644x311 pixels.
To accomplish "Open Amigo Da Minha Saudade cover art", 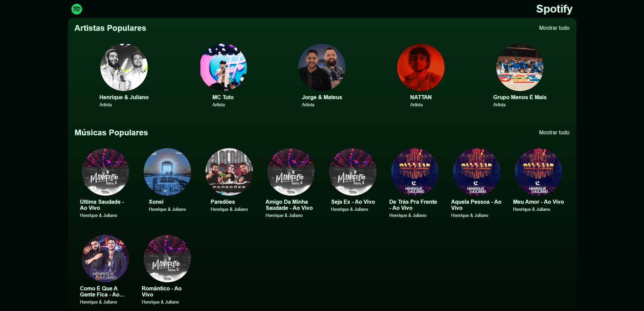I will click(291, 172).
